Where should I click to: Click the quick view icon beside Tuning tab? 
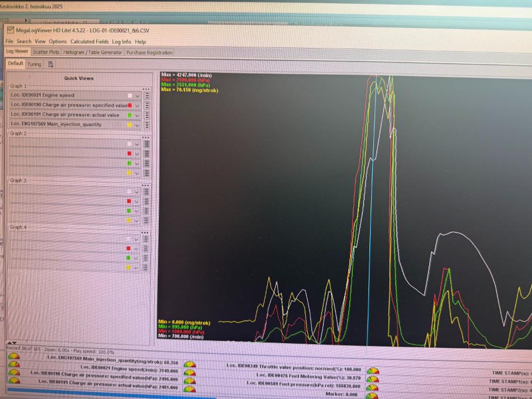pos(50,64)
